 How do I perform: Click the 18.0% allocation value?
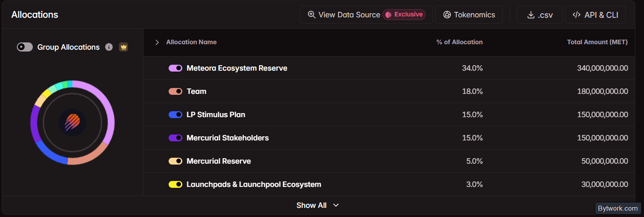(x=473, y=91)
